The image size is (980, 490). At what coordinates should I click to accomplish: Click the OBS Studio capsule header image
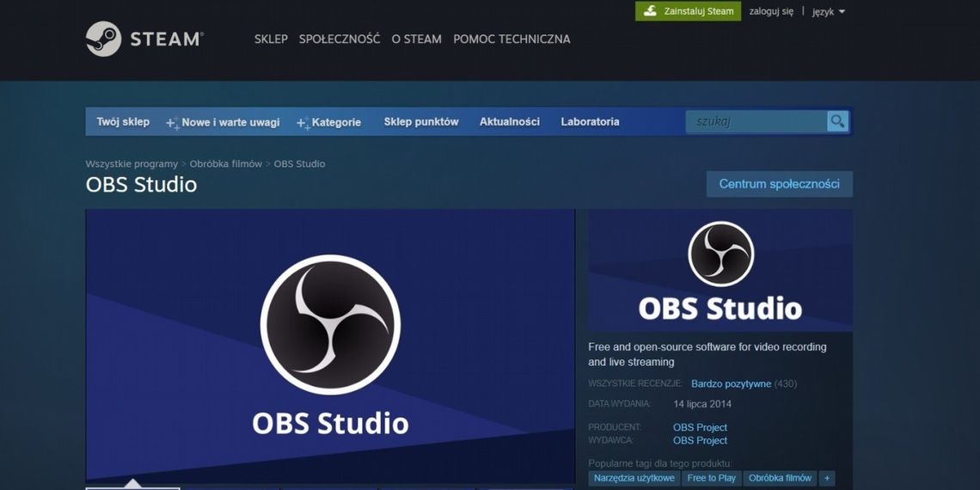720,270
